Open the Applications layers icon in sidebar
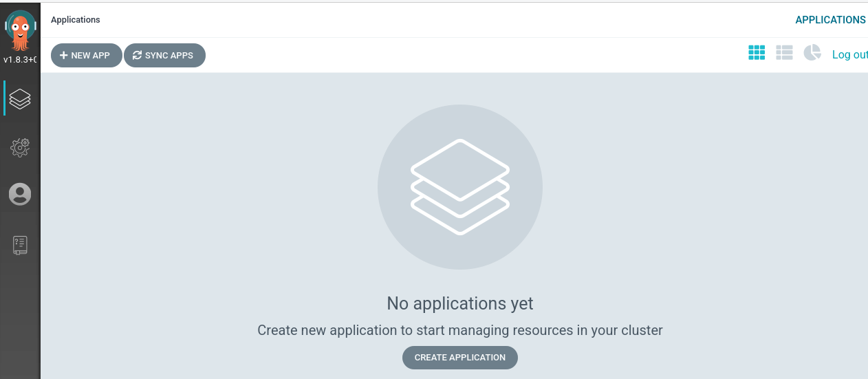The image size is (868, 379). pos(20,99)
